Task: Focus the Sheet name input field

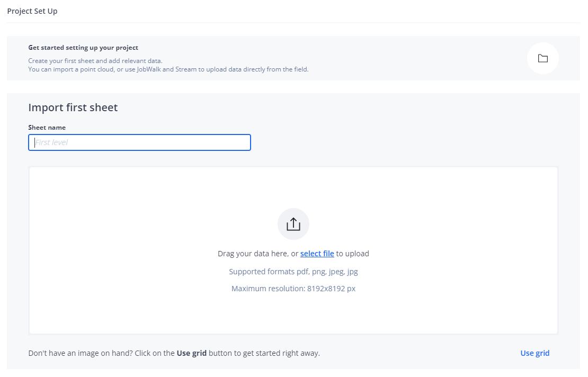Action: click(139, 142)
